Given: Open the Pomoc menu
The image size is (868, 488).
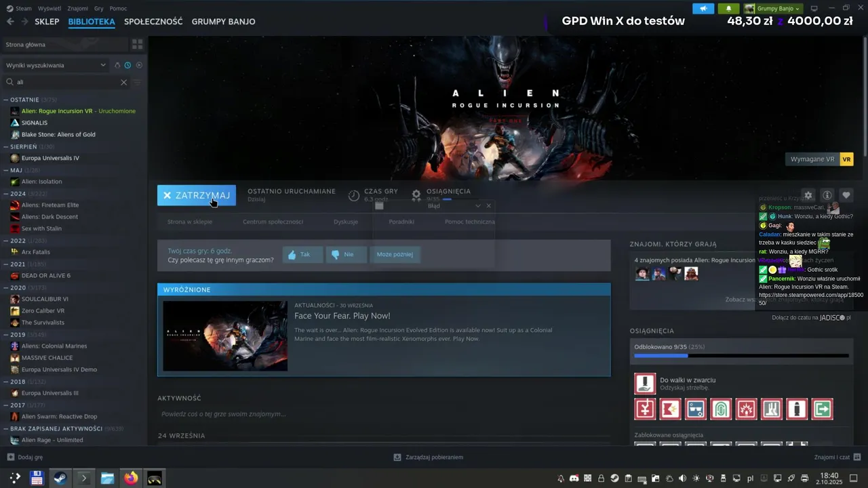Looking at the screenshot, I should (x=118, y=8).
